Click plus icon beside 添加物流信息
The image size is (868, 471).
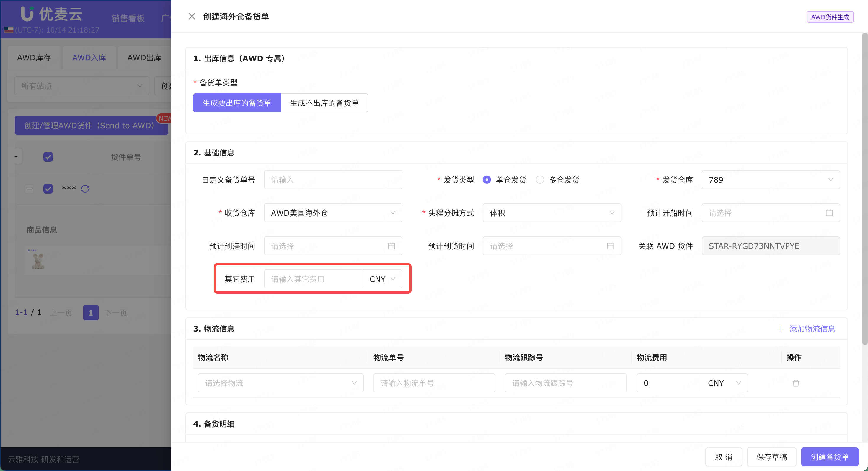coord(781,329)
